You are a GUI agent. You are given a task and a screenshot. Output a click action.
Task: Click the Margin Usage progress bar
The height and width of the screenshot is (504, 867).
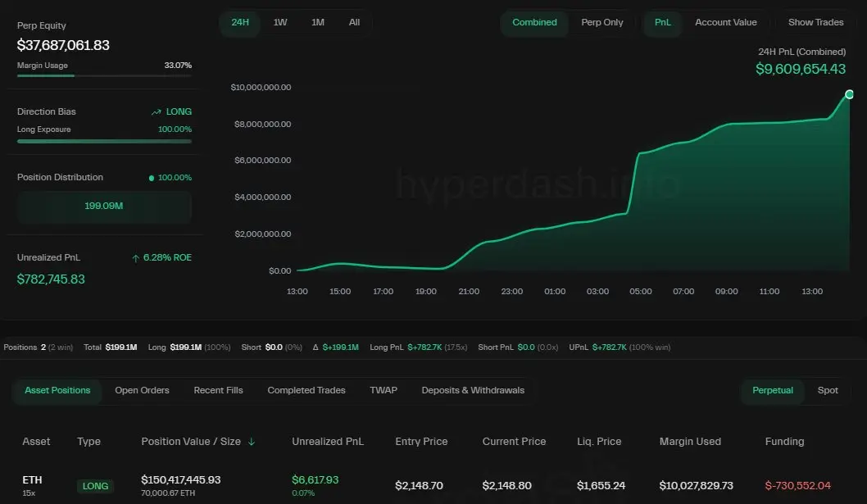pyautogui.click(x=104, y=75)
